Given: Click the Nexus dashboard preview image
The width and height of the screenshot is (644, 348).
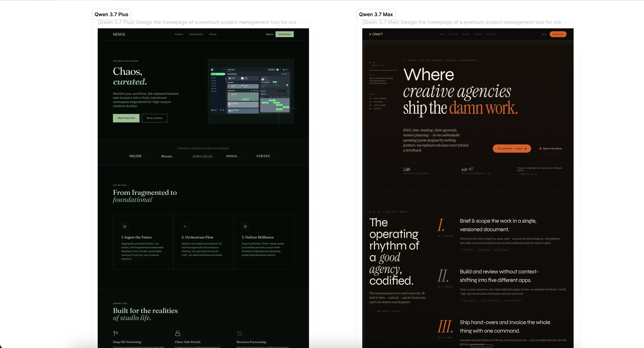Looking at the screenshot, I should pyautogui.click(x=251, y=91).
